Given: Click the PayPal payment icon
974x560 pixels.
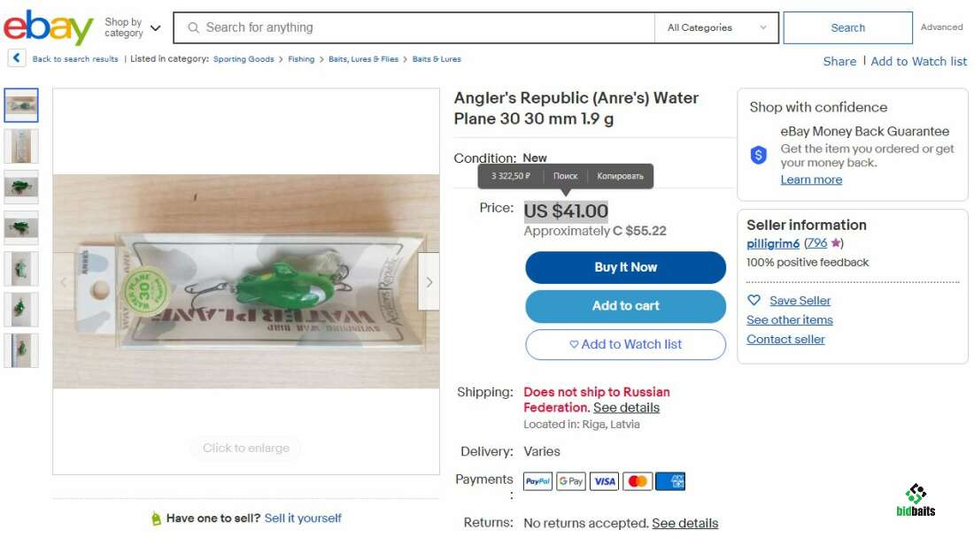Looking at the screenshot, I should click(538, 481).
